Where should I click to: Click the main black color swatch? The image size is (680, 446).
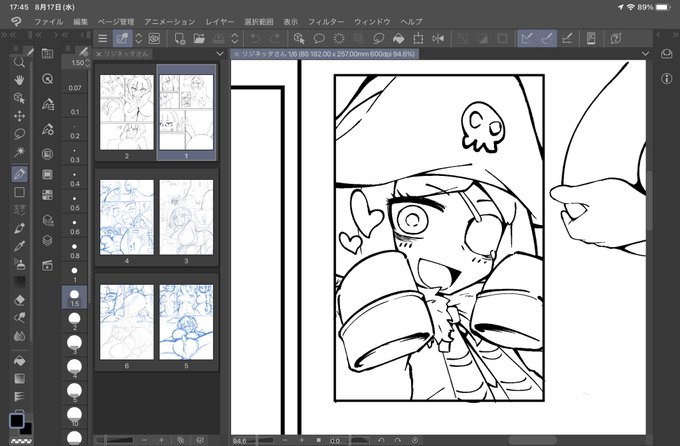pos(17,420)
